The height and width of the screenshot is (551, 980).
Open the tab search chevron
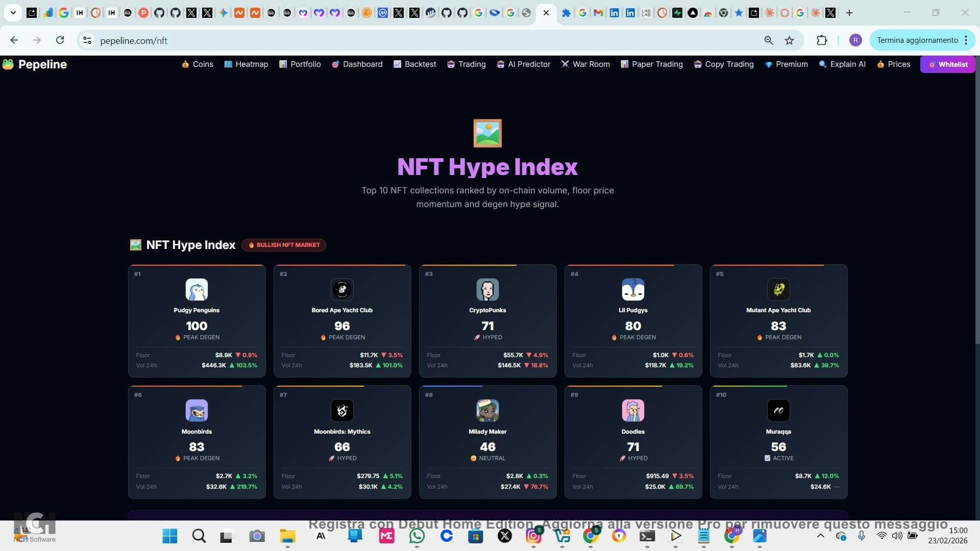(x=13, y=12)
